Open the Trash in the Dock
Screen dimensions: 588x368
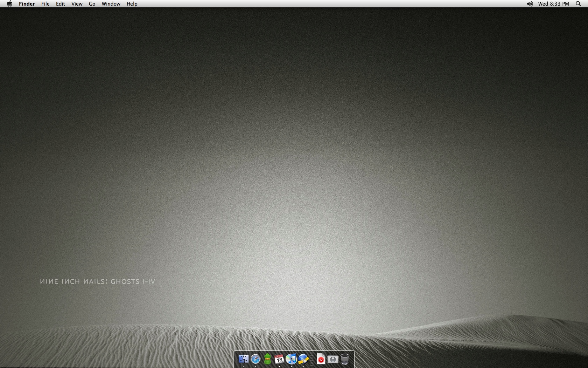click(345, 359)
